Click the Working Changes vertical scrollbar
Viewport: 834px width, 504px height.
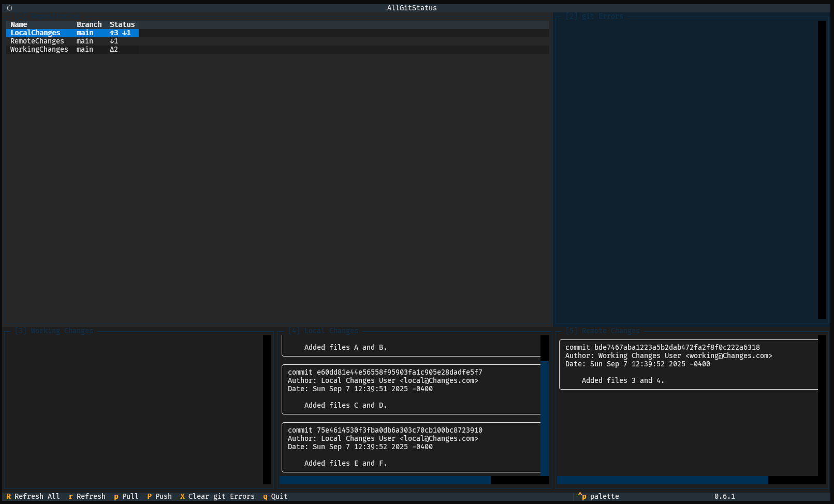pos(267,410)
